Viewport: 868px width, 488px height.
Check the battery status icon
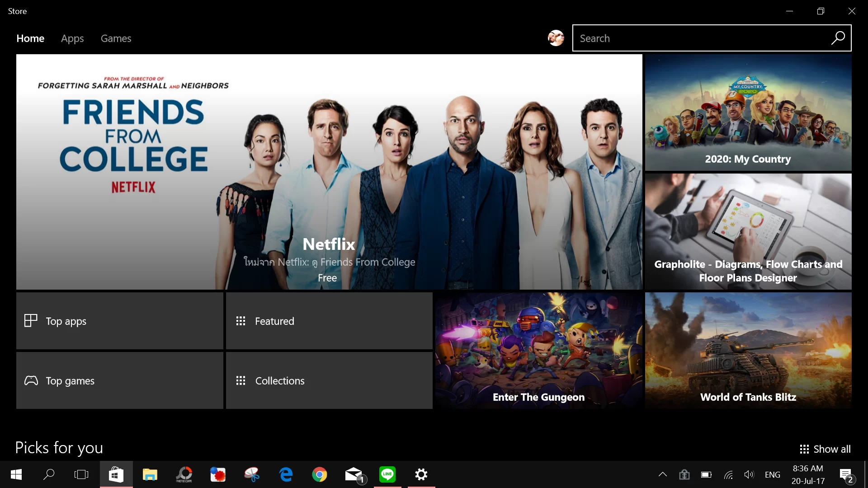coord(706,474)
